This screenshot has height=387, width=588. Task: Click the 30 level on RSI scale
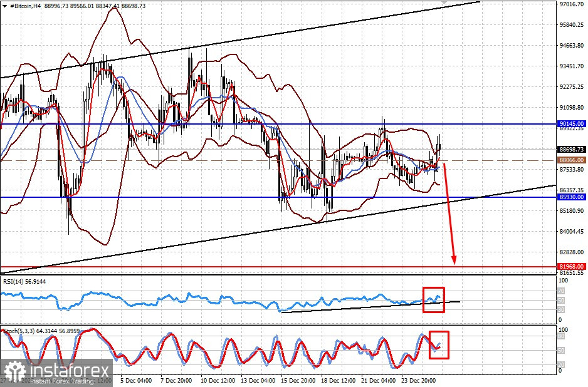coord(562,310)
